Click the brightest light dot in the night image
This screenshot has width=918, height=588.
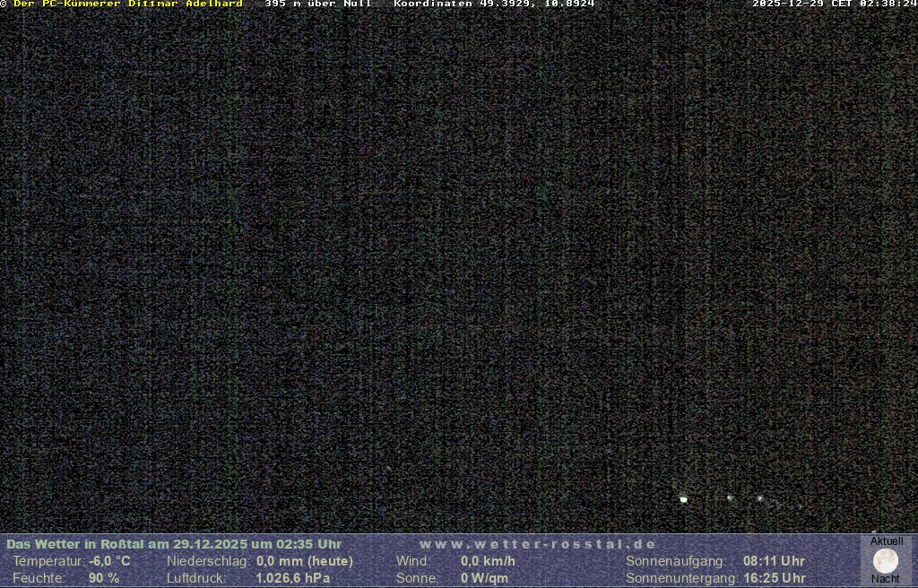click(684, 499)
